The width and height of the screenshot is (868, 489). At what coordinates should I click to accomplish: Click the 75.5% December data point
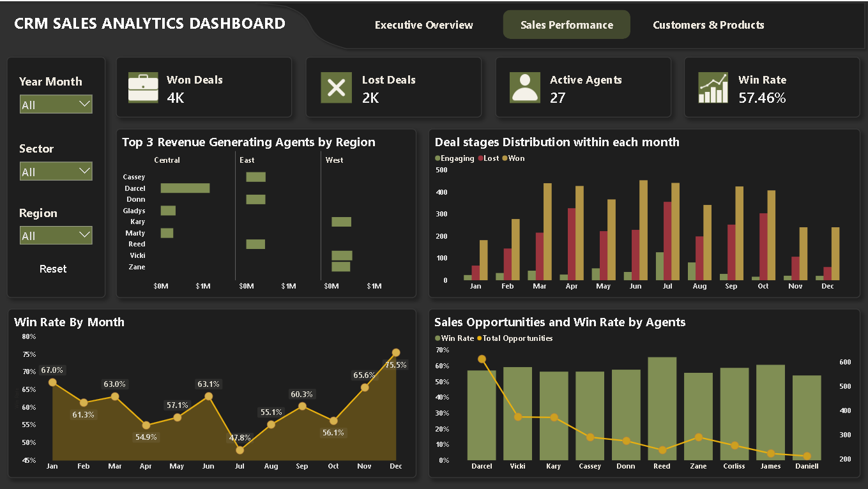click(x=396, y=352)
